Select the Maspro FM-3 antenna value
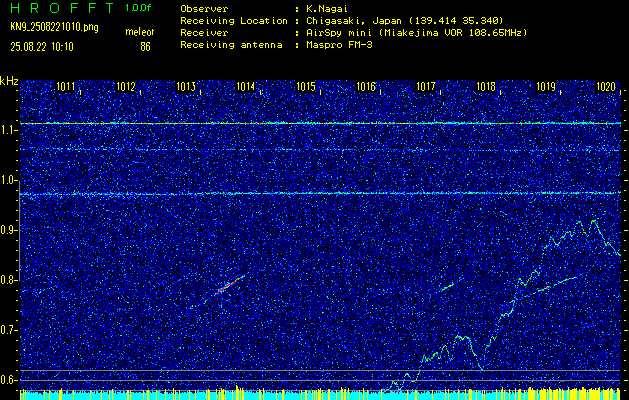This screenshot has height=400, width=629. [339, 45]
